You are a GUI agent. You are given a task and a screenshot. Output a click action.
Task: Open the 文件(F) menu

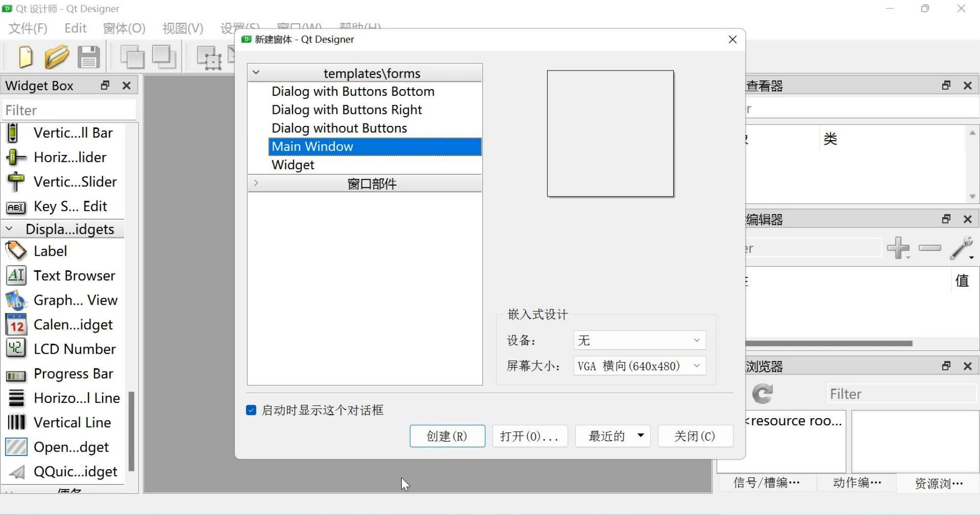click(x=28, y=28)
